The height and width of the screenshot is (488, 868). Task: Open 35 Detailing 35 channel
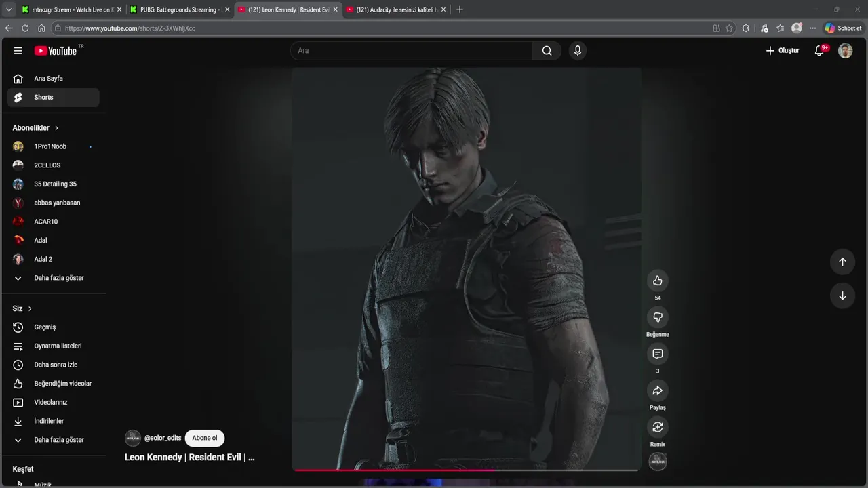tap(53, 184)
